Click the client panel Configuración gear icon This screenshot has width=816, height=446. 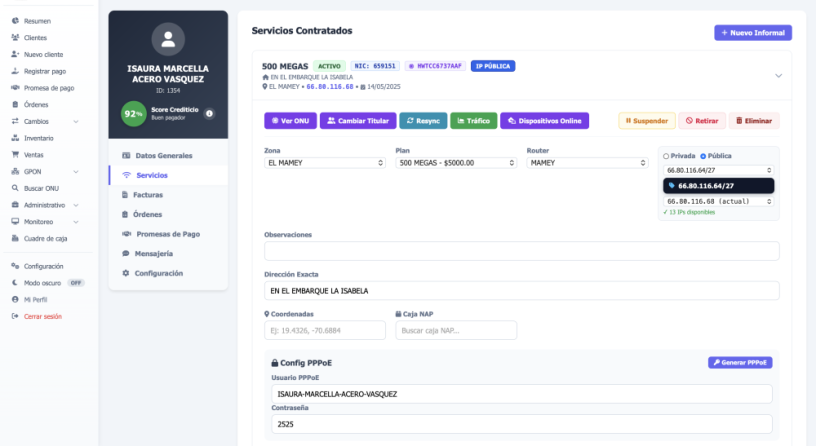[x=125, y=273]
